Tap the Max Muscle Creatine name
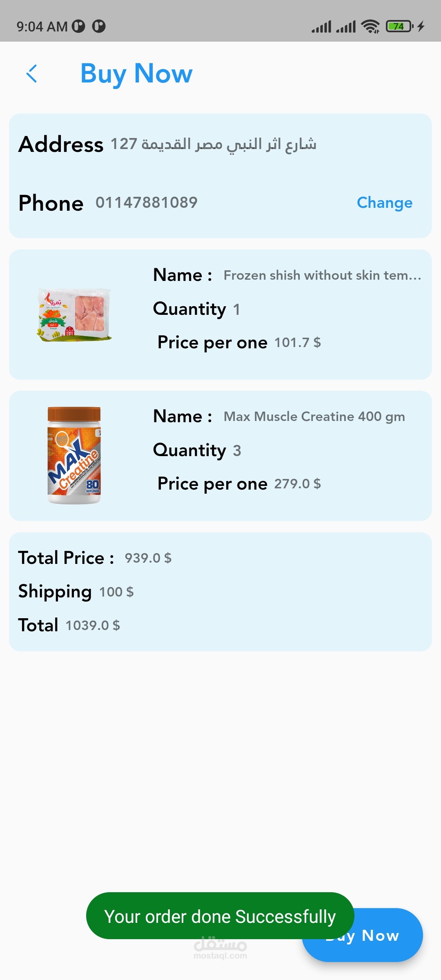This screenshot has width=441, height=980. (314, 416)
